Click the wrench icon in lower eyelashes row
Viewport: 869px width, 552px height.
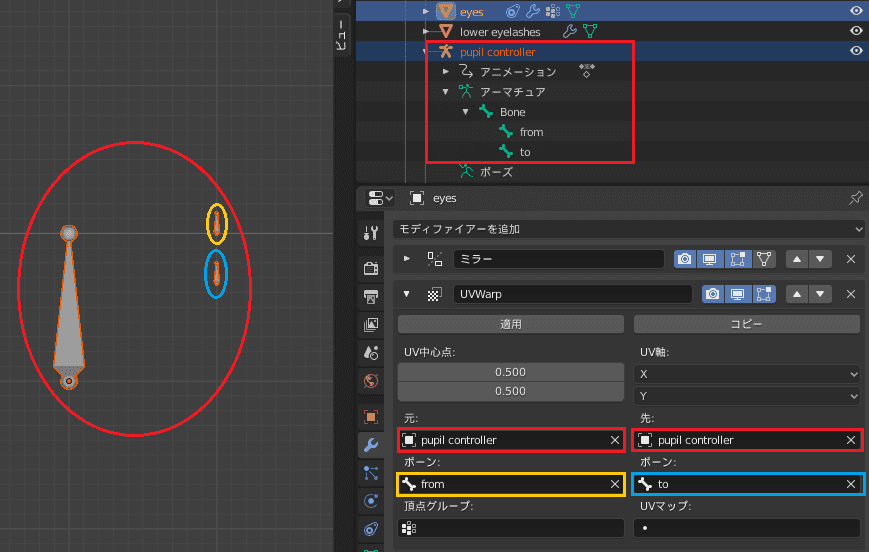(570, 31)
